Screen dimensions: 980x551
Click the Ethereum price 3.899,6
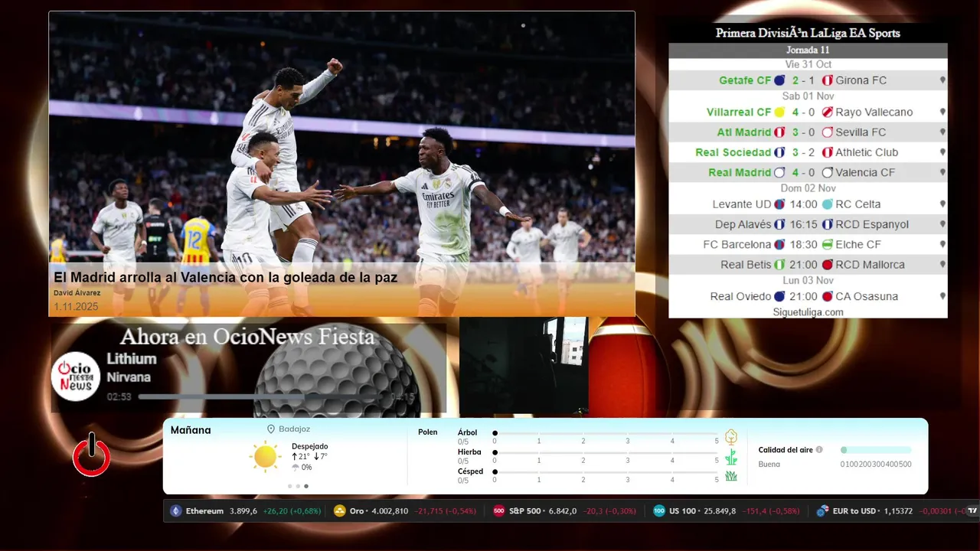pos(243,511)
